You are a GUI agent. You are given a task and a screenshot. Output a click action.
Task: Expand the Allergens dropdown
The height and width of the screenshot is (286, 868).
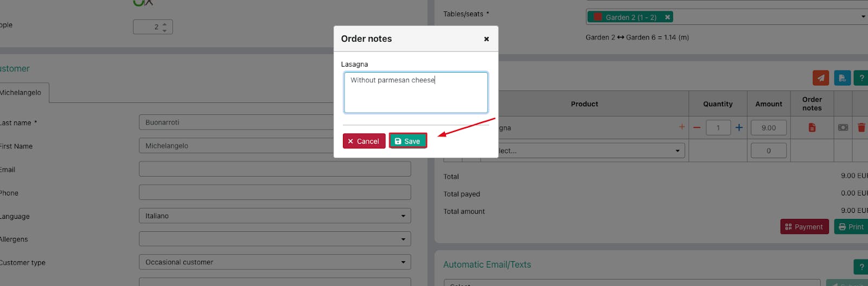pos(275,239)
